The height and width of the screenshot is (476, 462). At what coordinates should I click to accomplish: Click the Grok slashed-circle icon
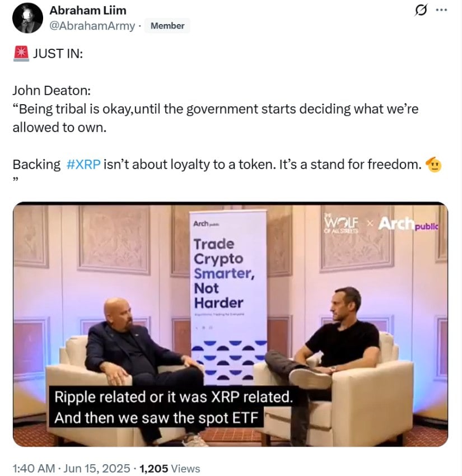pyautogui.click(x=421, y=10)
